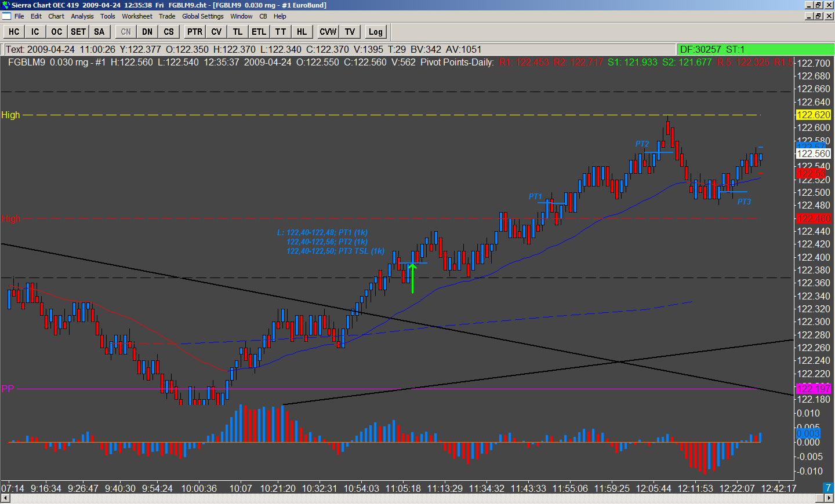
Task: Click the 'FGBLM9 0.030 rng - #1' chart header
Action: click(x=57, y=62)
